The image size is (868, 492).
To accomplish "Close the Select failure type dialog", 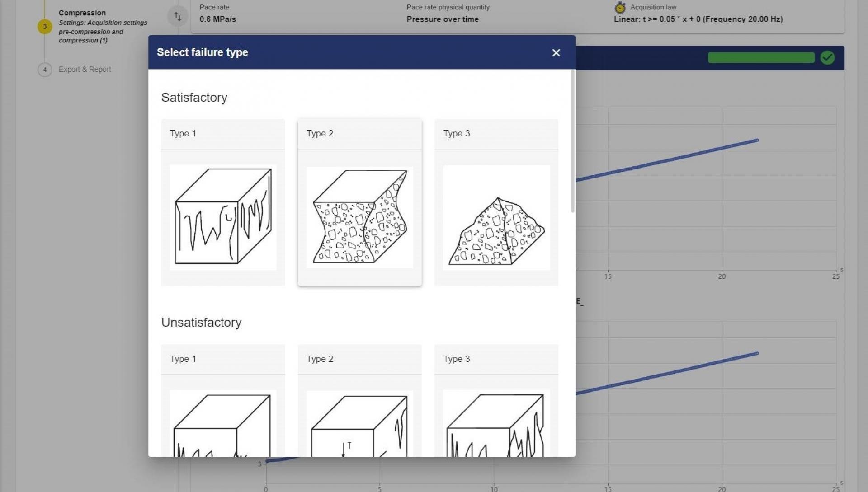I will click(556, 53).
